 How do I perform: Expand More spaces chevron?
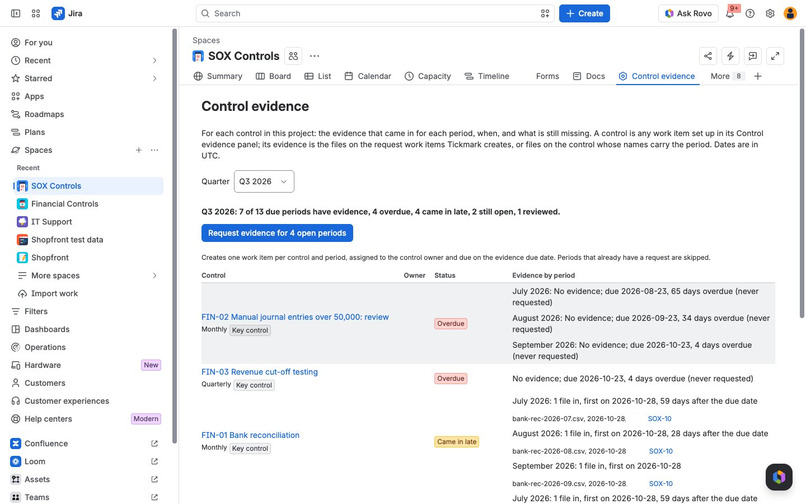pos(154,276)
